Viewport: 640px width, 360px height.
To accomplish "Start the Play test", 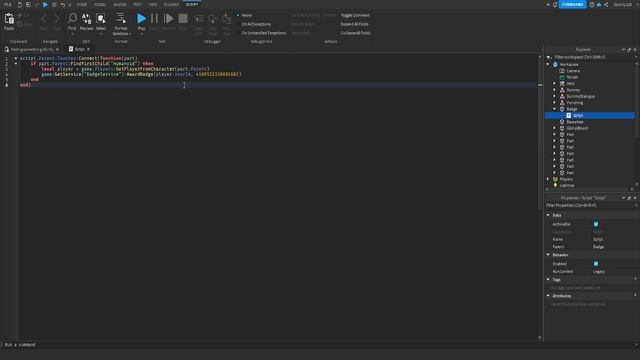I will click(141, 18).
